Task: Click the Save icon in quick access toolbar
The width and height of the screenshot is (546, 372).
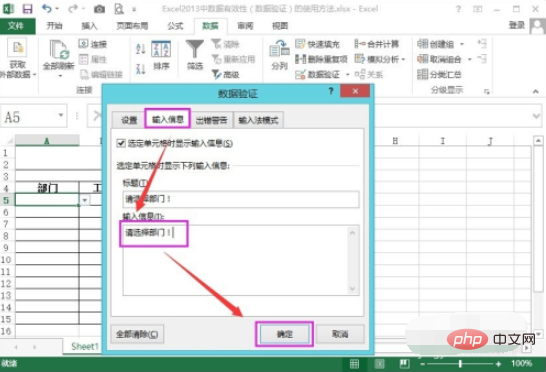Action: pos(27,9)
